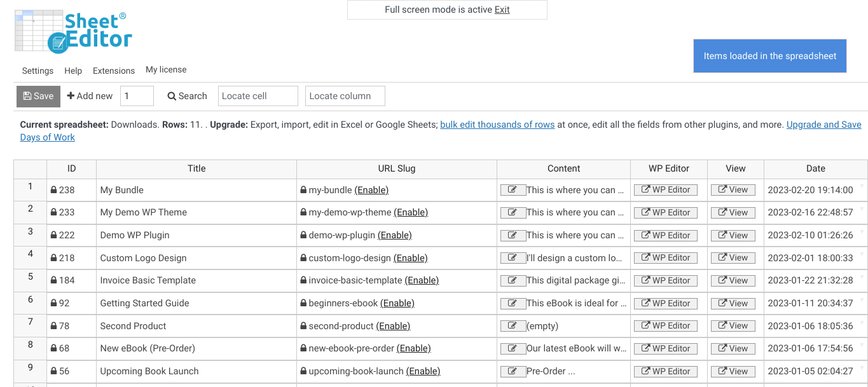Click the Sheet Editor logo
868x387 pixels.
click(x=73, y=32)
